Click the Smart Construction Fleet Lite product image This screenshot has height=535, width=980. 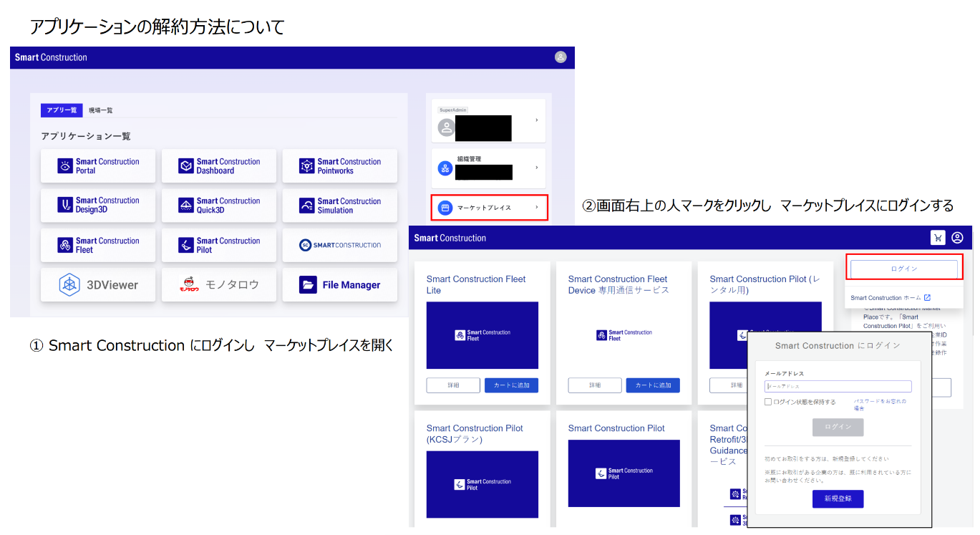(482, 335)
